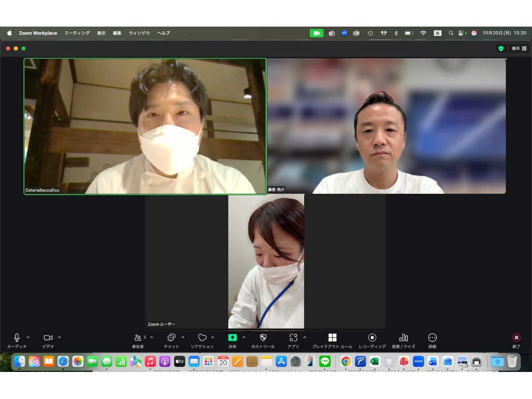This screenshot has width=532, height=399.
Task: Open the 参加者 participants icon
Action: [x=138, y=338]
